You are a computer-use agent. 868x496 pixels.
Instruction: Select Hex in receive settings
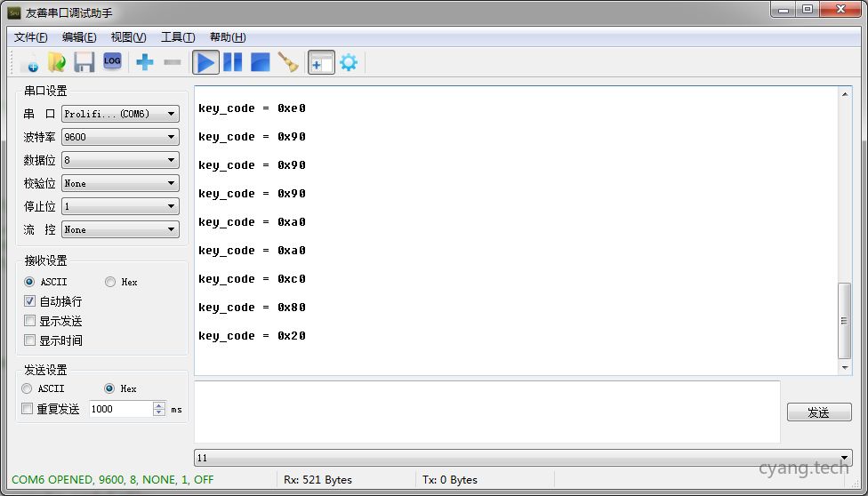coord(110,282)
